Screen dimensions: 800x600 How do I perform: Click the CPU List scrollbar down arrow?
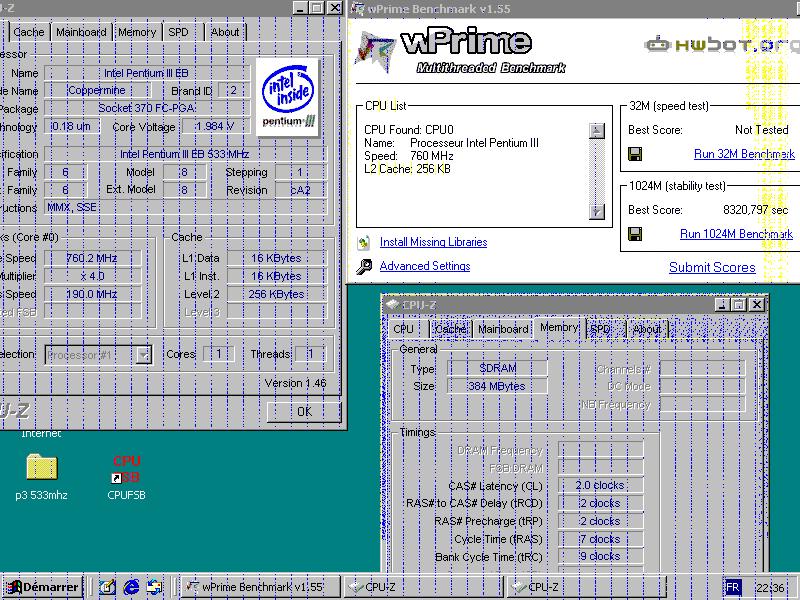596,211
